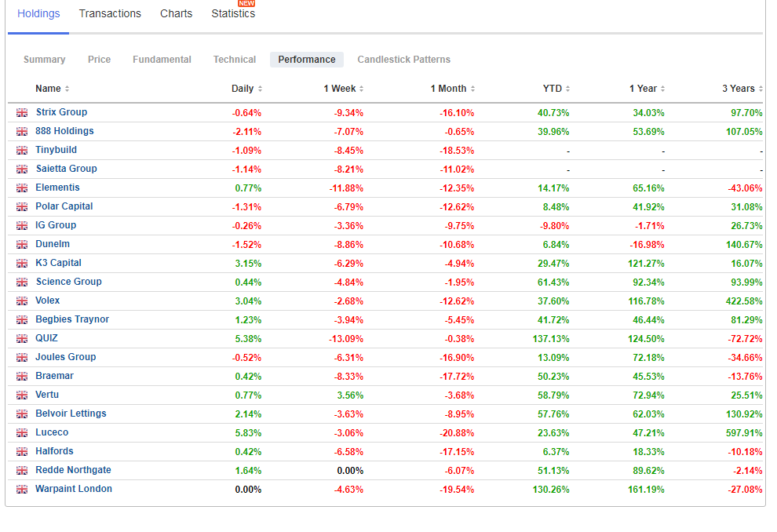Click the flag icon beside Warpaint London

point(22,489)
